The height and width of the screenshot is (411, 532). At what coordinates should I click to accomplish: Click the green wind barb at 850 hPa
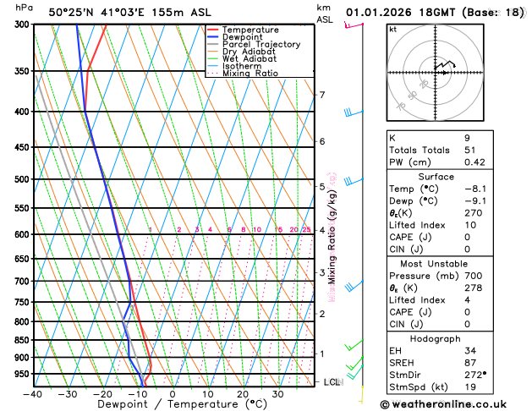coord(354,345)
